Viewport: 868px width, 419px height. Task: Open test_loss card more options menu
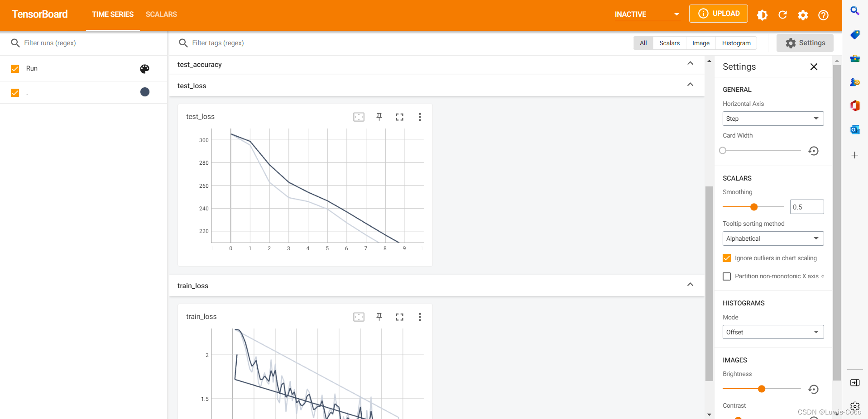(x=420, y=117)
